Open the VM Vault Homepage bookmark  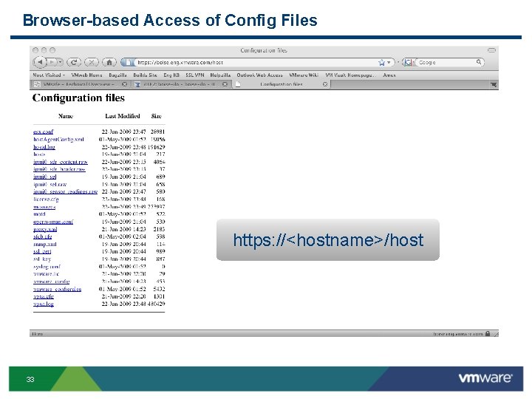click(350, 75)
